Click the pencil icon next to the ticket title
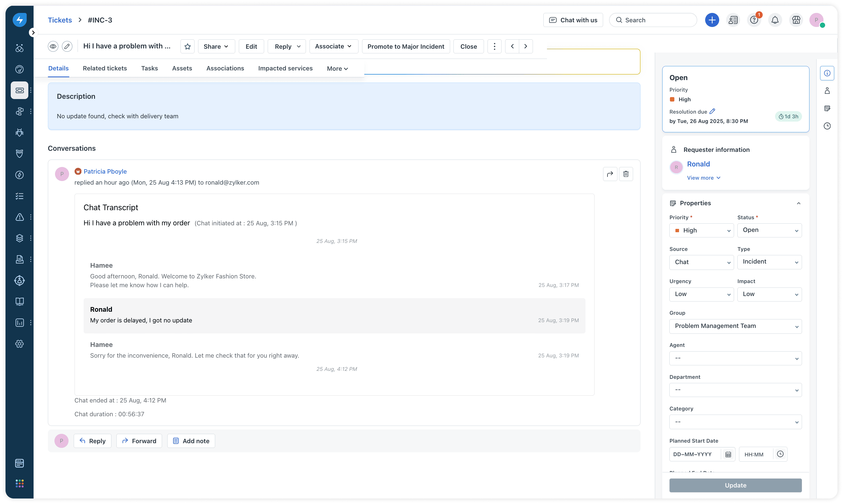Image resolution: width=843 pixels, height=504 pixels. coord(67,46)
